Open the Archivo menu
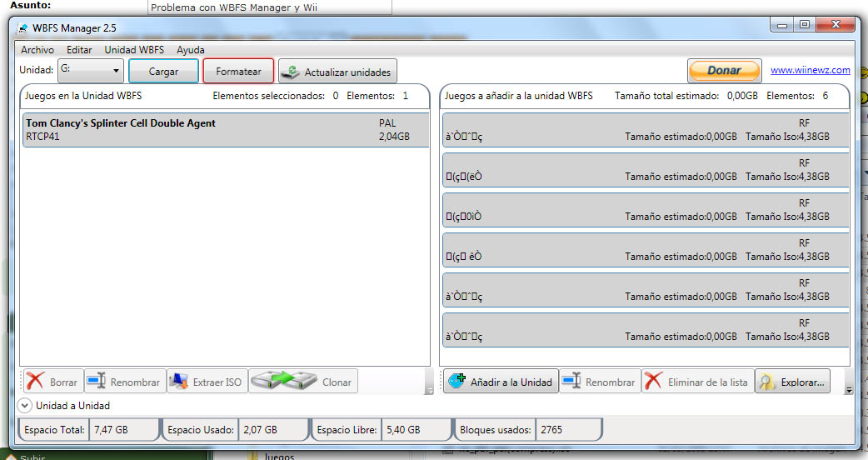Viewport: 868px width, 460px height. tap(37, 50)
